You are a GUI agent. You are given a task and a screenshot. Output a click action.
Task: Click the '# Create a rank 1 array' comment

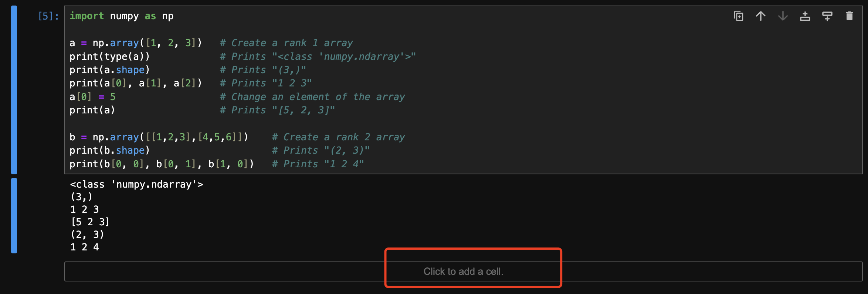click(286, 43)
